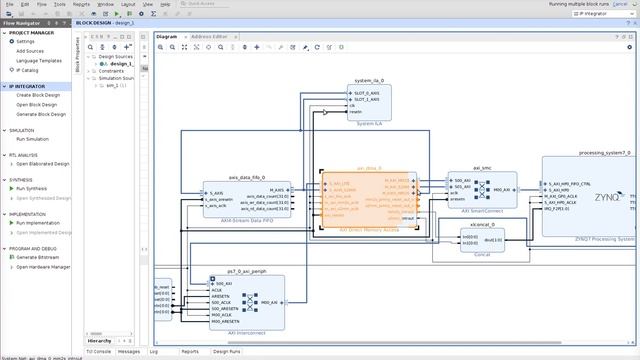The image size is (640, 360).
Task: Collapse the IMPLEMENTATION section
Action: click(x=5, y=214)
